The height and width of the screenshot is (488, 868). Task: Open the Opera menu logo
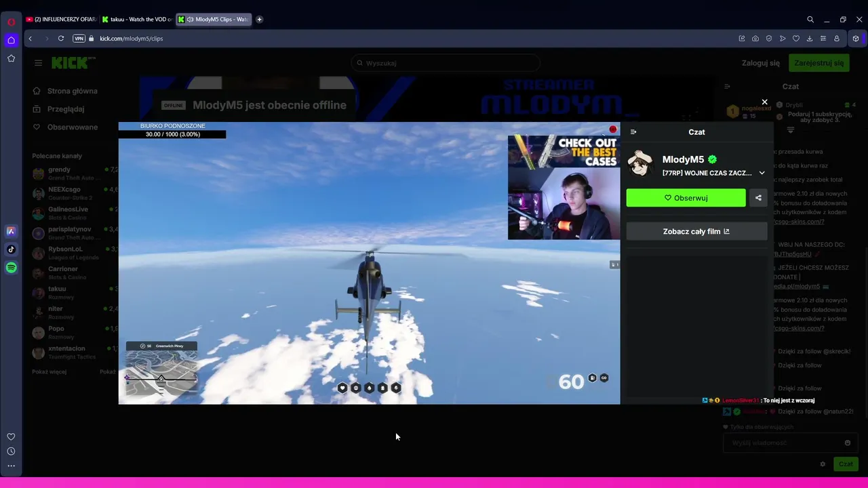click(11, 22)
